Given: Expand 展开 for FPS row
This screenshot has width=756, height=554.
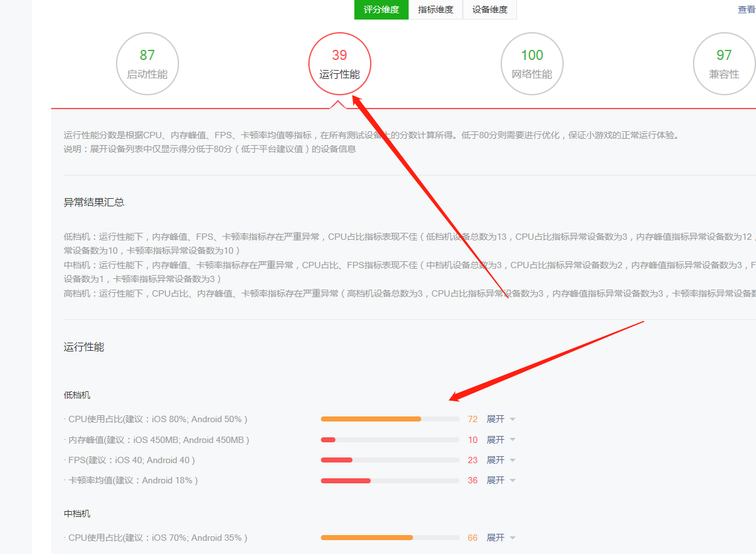Looking at the screenshot, I should tap(501, 460).
